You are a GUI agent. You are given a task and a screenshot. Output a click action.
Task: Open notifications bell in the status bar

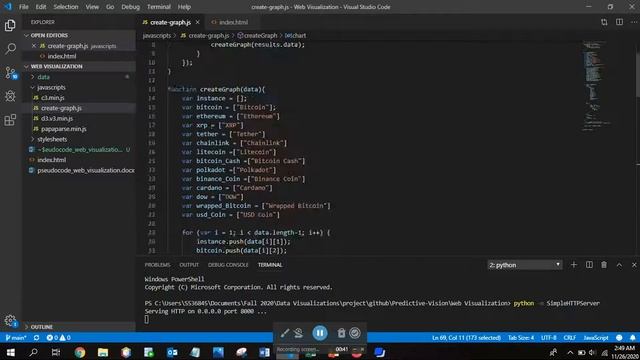(632, 338)
